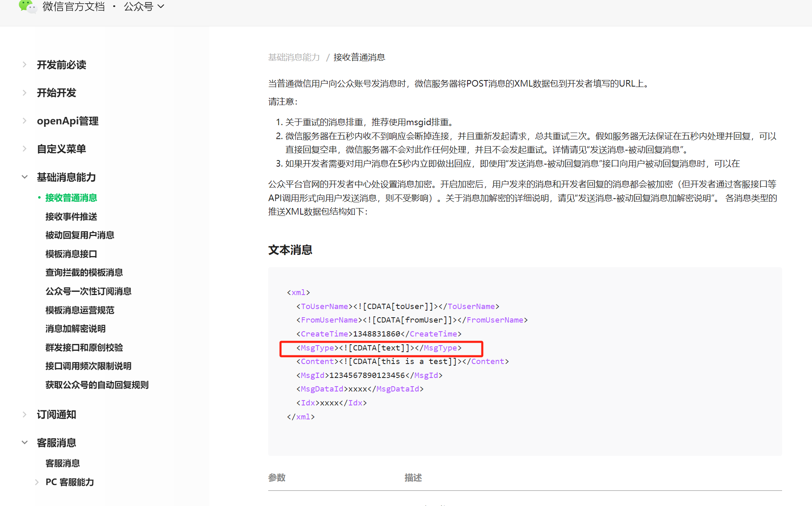Open 订阅通知 sidebar heading
Image resolution: width=812 pixels, height=506 pixels.
coord(57,414)
